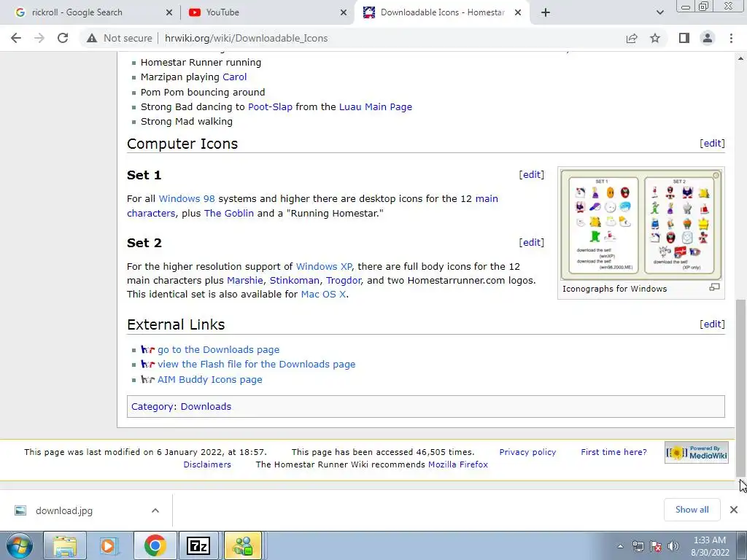The image size is (747, 560).
Task: Click the volume speaker tray icon
Action: pos(673,546)
